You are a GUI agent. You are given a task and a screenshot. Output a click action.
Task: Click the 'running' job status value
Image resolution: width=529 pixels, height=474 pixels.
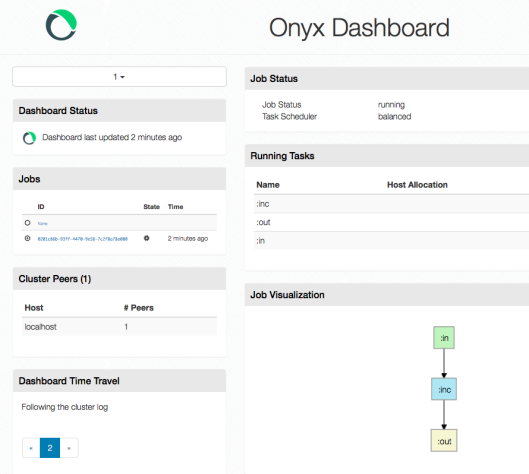coord(391,105)
